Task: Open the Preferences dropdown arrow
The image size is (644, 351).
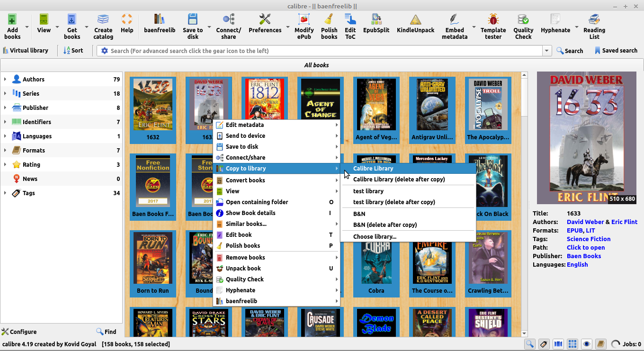Action: (x=287, y=27)
